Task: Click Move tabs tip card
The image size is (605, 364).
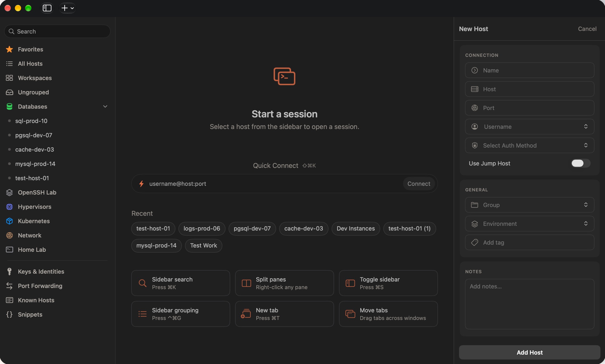Action: 388,314
